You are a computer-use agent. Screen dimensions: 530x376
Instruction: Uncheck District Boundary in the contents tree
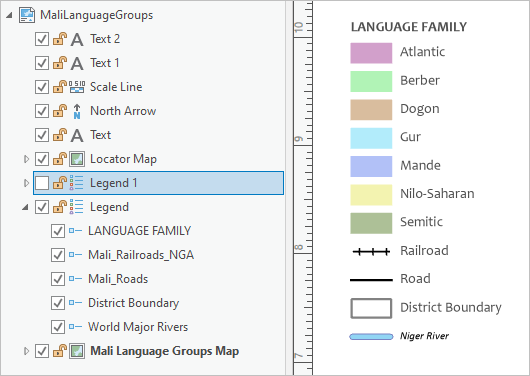pyautogui.click(x=58, y=303)
